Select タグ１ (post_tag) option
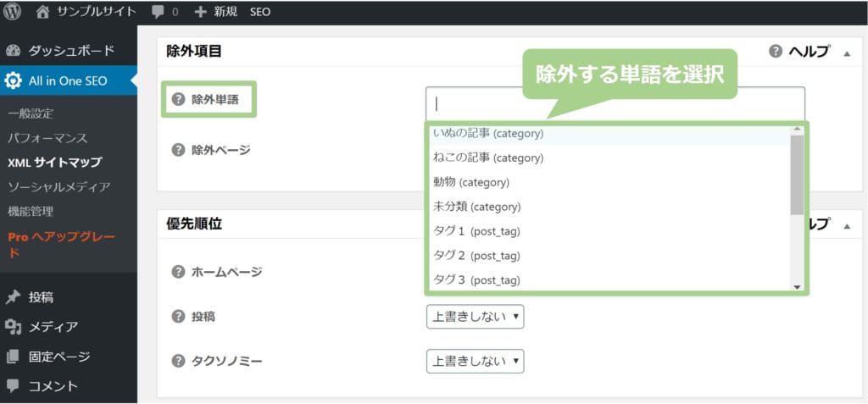The width and height of the screenshot is (868, 404). (x=609, y=230)
